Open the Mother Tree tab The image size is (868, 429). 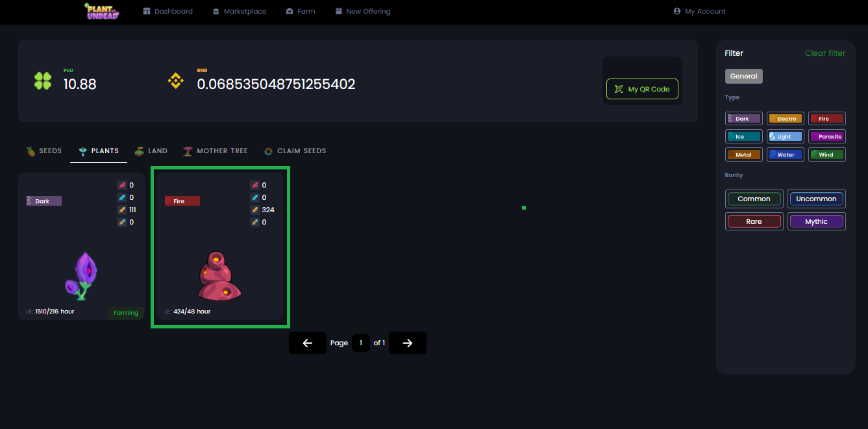(216, 151)
